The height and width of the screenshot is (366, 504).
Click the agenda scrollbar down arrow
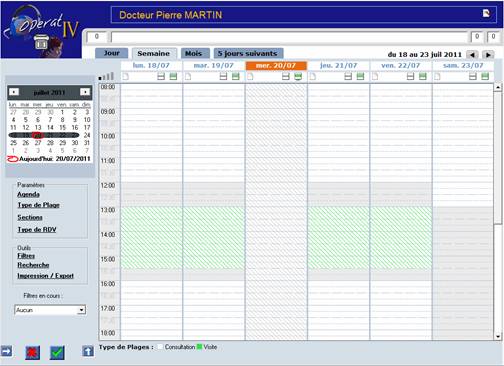click(498, 336)
